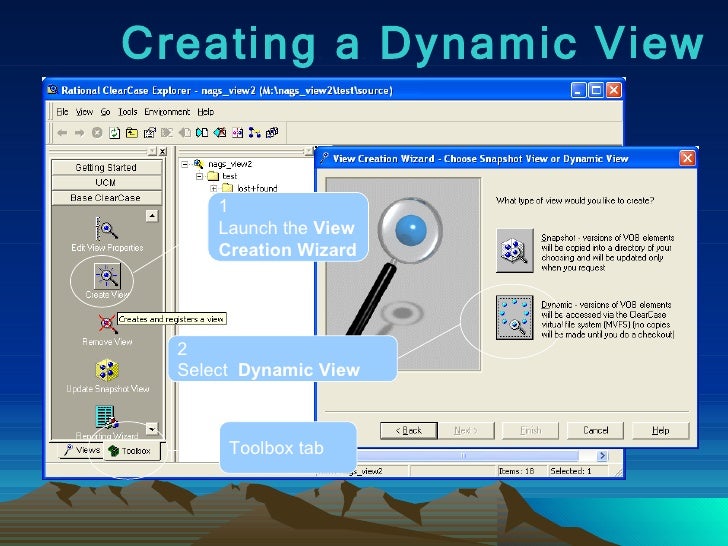Click the last toolbar icon with stacked windows

[x=272, y=133]
